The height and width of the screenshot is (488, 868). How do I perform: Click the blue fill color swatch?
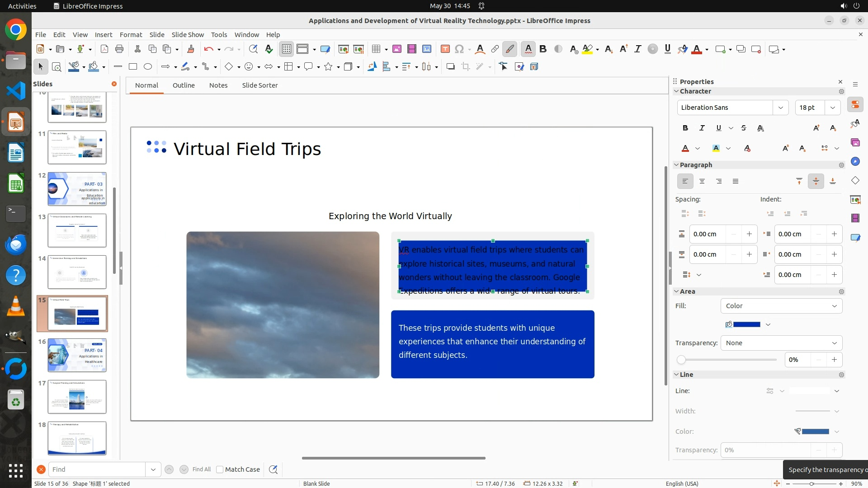[746, 324]
